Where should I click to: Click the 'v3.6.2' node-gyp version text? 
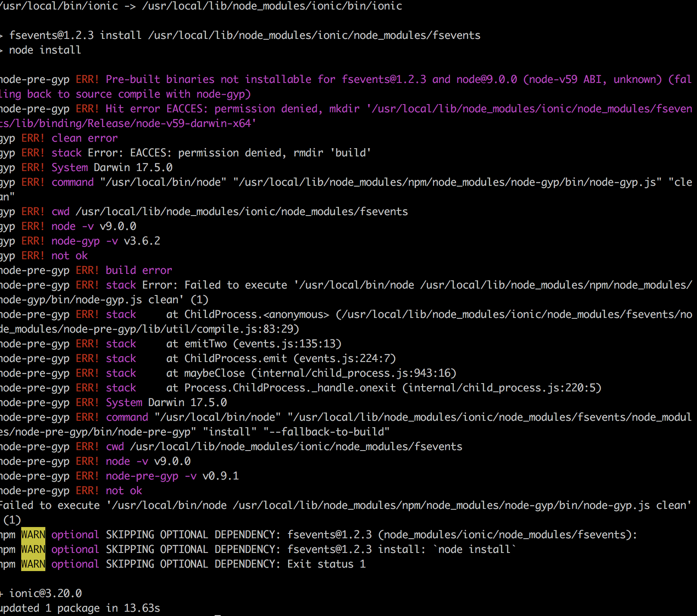[x=142, y=241]
